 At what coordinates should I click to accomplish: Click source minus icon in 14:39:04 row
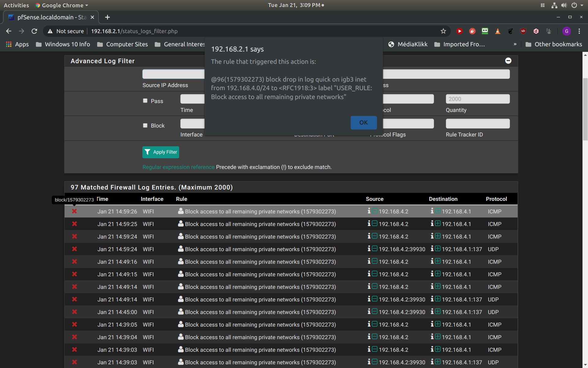pos(375,337)
